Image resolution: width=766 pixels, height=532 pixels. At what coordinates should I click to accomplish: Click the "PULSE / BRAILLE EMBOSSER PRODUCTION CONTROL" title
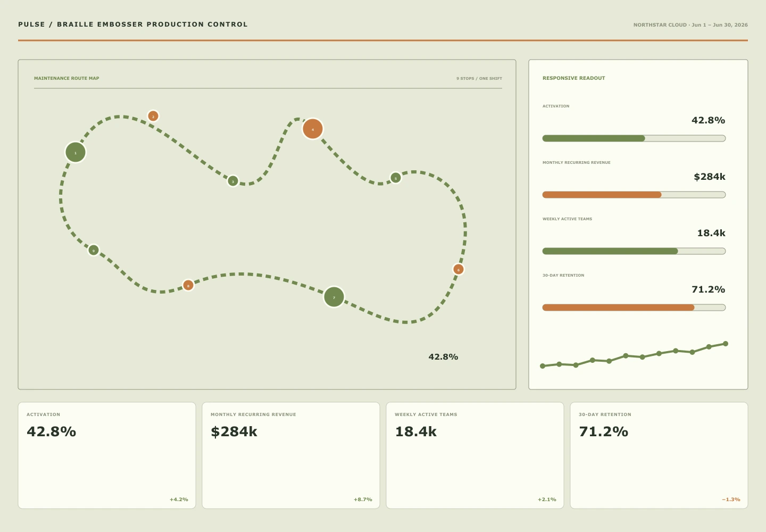point(133,24)
